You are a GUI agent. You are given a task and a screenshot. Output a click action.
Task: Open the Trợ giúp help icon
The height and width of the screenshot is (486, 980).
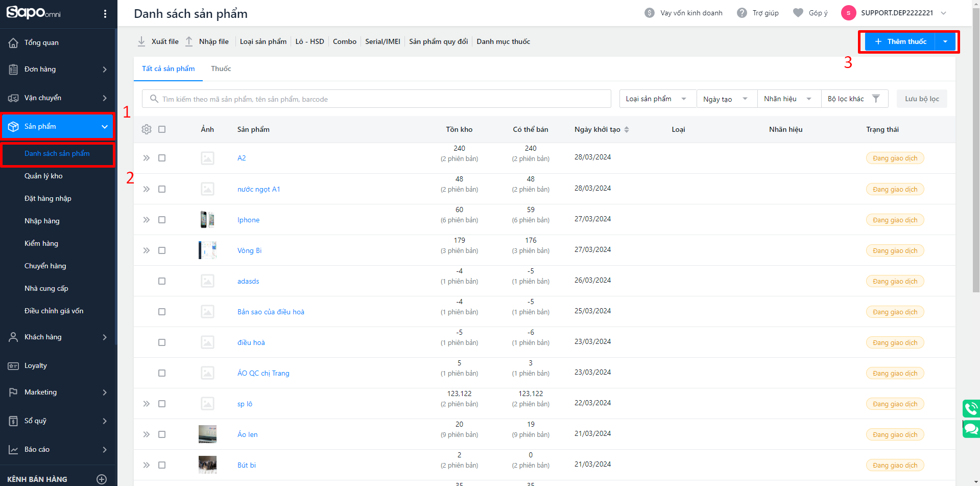pyautogui.click(x=742, y=13)
